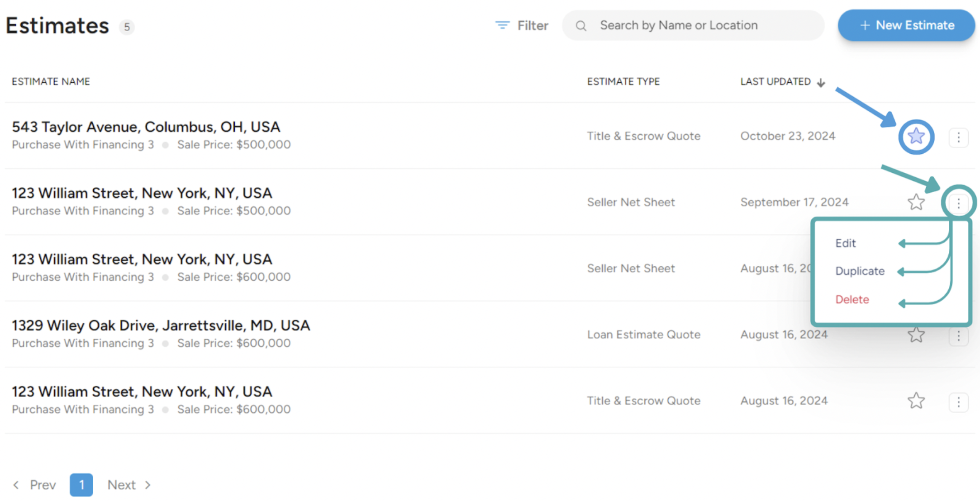Select Duplicate in the options menu
This screenshot has height=501, width=980.
pyautogui.click(x=860, y=271)
